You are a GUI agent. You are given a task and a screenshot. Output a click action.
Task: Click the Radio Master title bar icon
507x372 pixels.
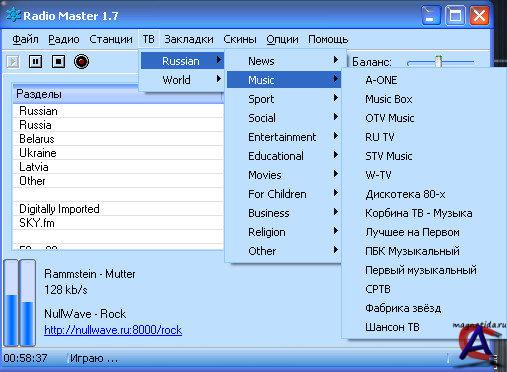point(13,15)
